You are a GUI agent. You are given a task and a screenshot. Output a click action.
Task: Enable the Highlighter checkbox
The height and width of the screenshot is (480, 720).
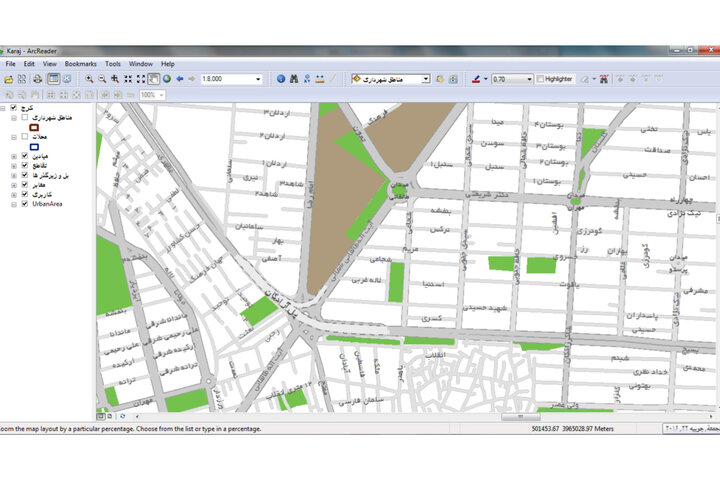click(x=540, y=79)
